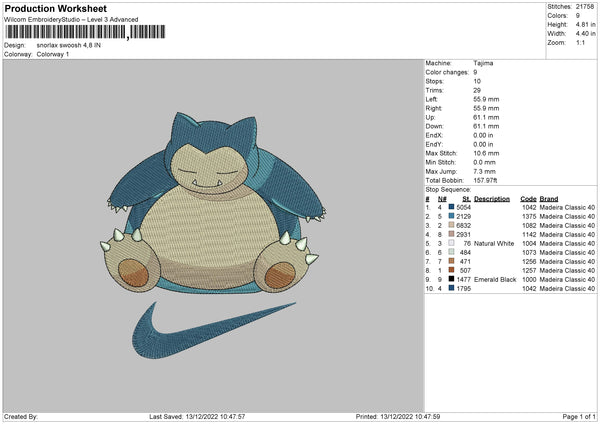Click the swatch beside stitch count 2931

click(452, 234)
